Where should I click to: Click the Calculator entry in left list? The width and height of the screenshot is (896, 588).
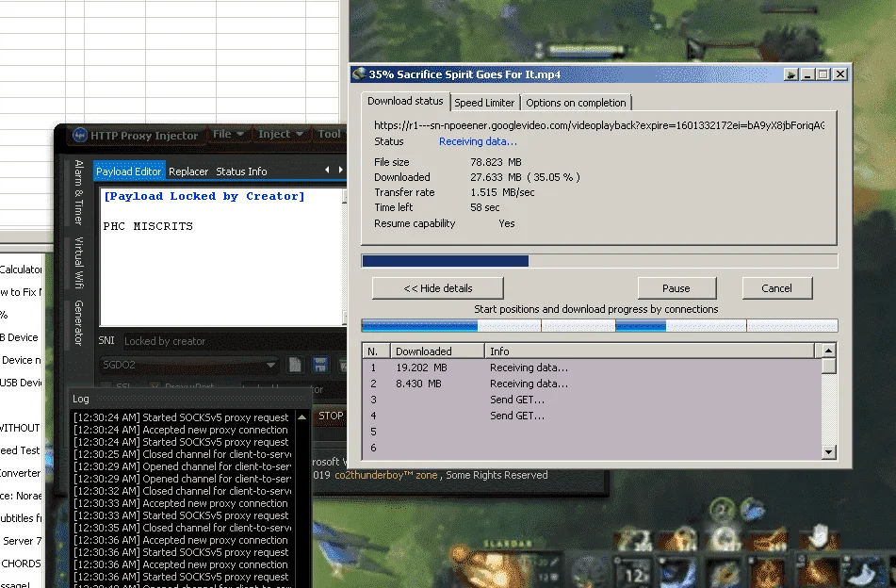pyautogui.click(x=21, y=269)
